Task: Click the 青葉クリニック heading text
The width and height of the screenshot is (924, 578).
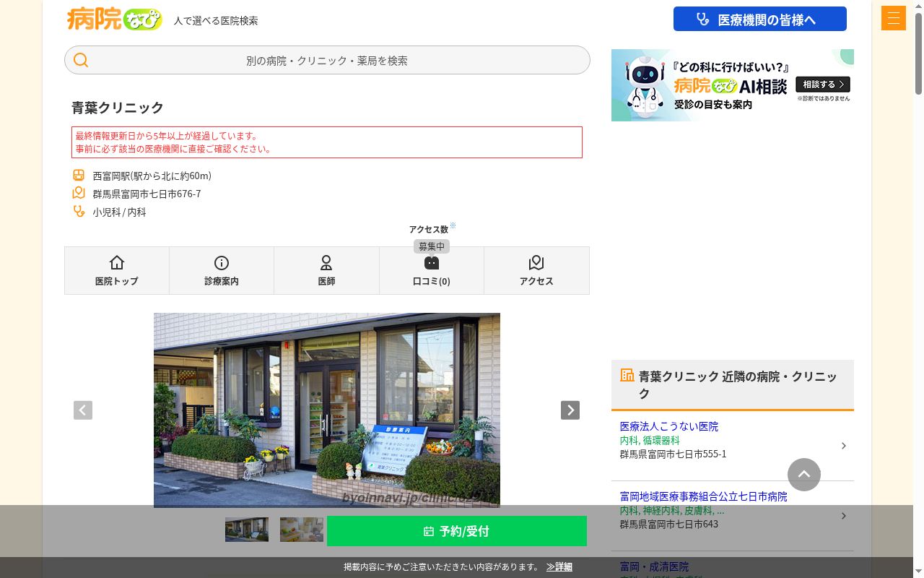Action: tap(118, 107)
